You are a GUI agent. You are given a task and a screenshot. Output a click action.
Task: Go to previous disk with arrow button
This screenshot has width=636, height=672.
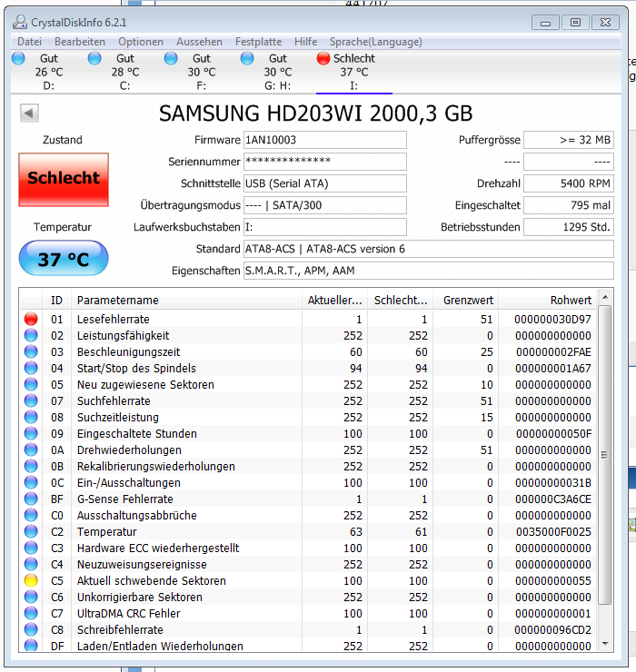pos(29,114)
